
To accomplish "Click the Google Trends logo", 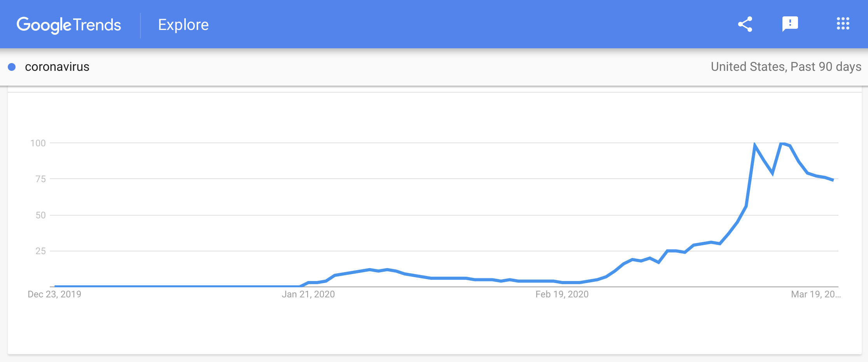I will point(69,25).
